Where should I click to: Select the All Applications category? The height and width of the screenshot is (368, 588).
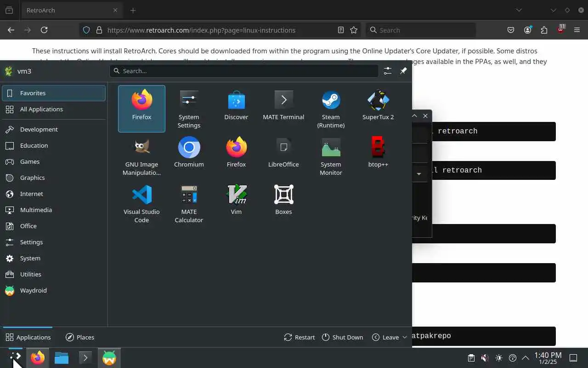54,109
